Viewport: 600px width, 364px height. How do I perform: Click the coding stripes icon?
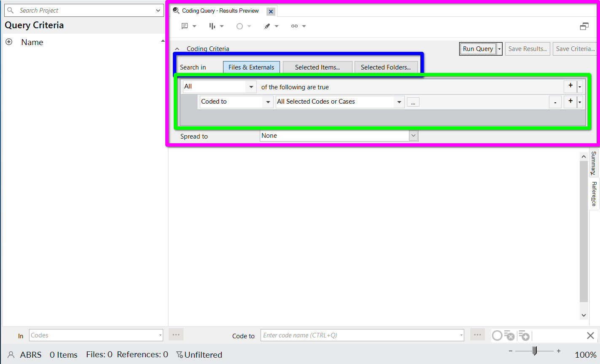[212, 26]
